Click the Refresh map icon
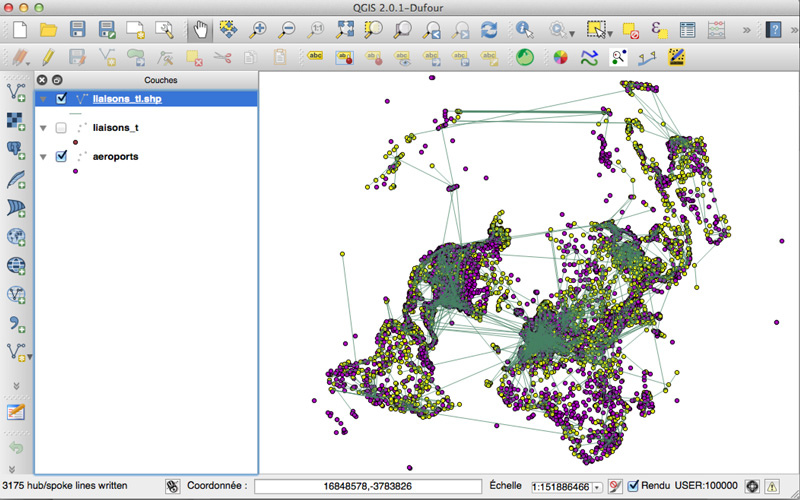 click(x=489, y=30)
